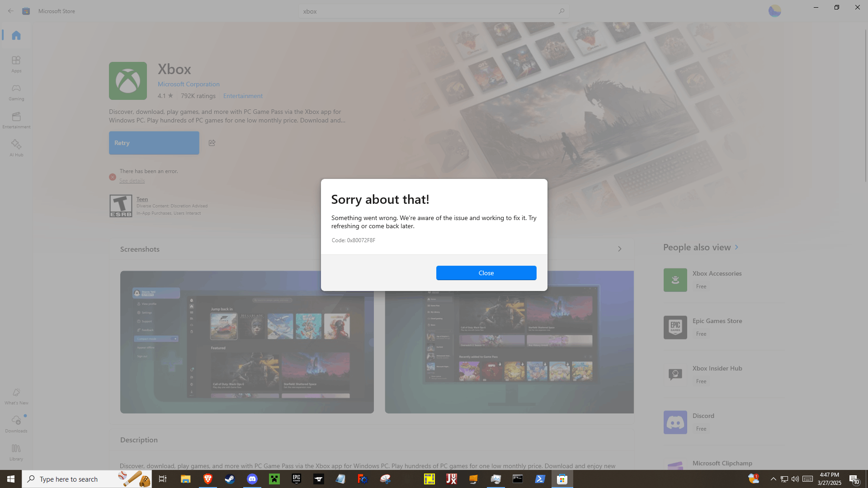
Task: Open AI Hub in sidebar
Action: [x=16, y=148]
